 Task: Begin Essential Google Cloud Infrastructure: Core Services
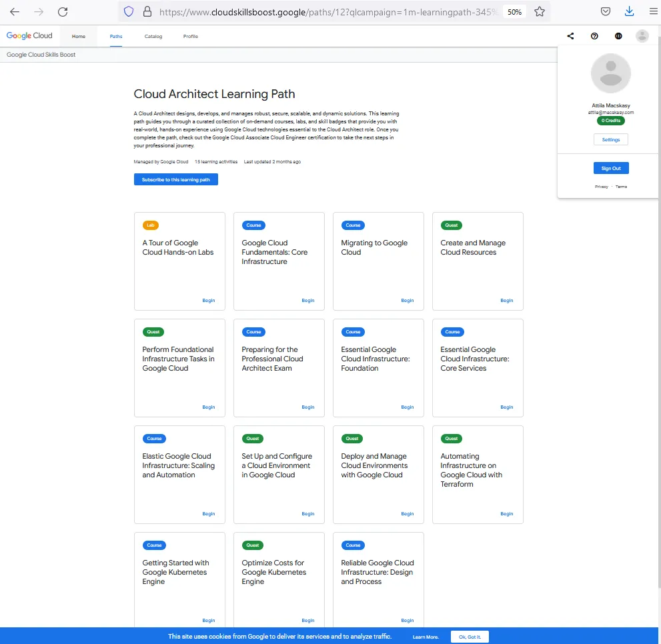click(x=507, y=407)
